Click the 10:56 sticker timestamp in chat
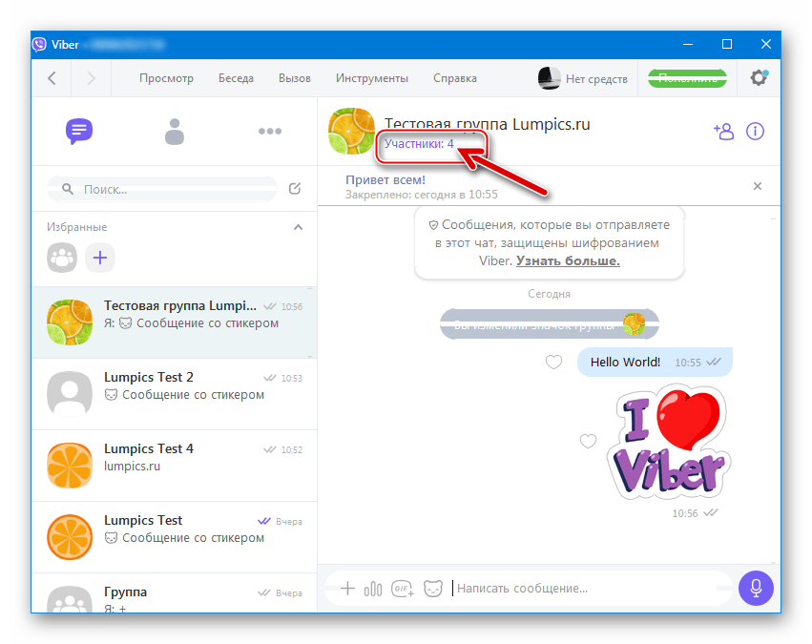Image resolution: width=812 pixels, height=644 pixels. pos(685,513)
